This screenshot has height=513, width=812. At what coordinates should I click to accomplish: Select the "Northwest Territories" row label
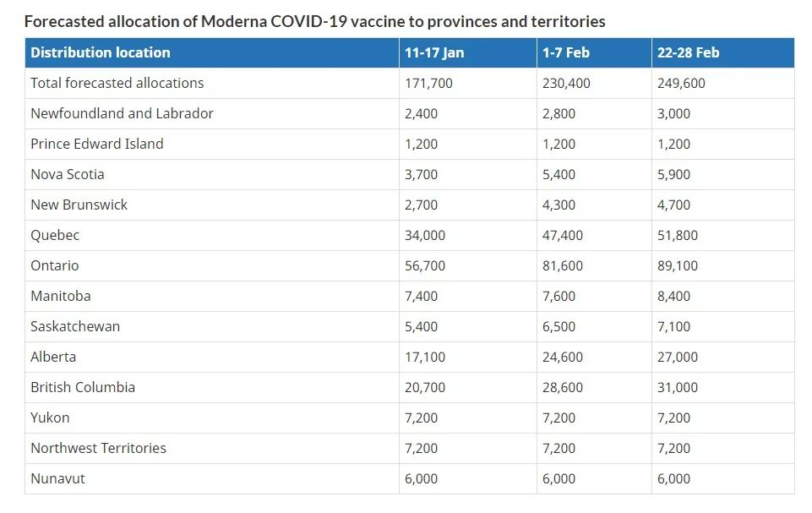[98, 448]
